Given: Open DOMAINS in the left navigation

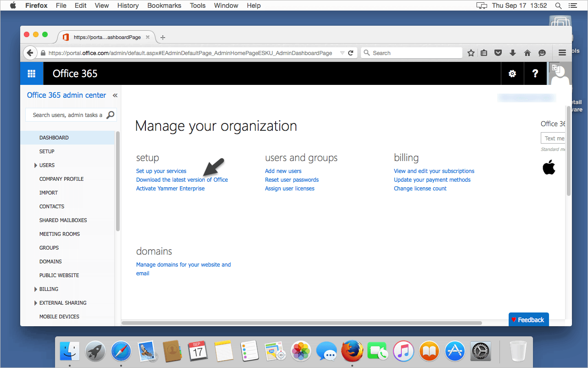Looking at the screenshot, I should coord(50,262).
